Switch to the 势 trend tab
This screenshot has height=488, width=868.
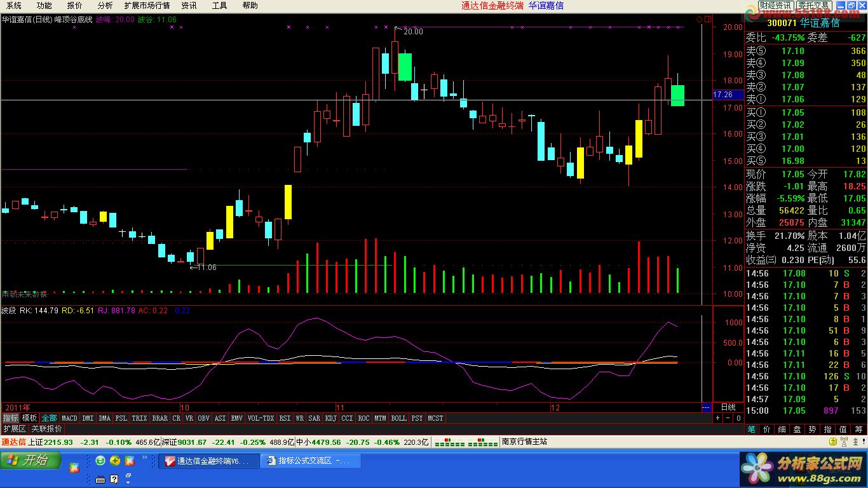coord(812,430)
